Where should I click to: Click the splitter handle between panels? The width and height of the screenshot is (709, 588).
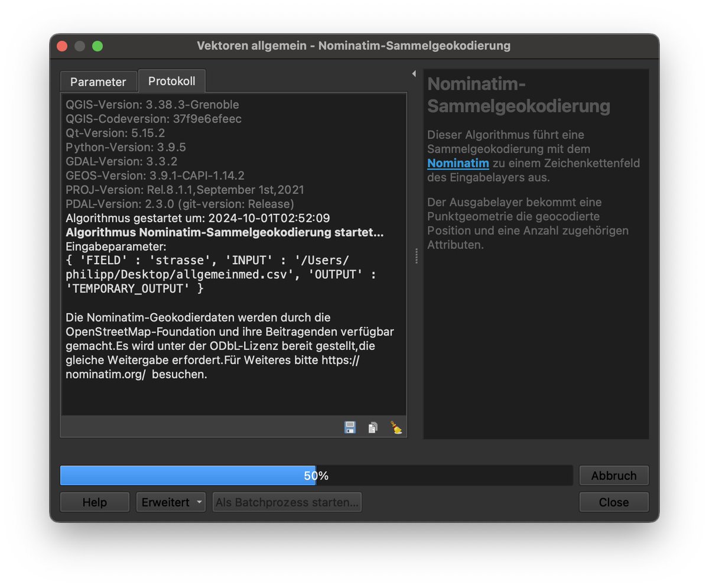click(x=417, y=256)
